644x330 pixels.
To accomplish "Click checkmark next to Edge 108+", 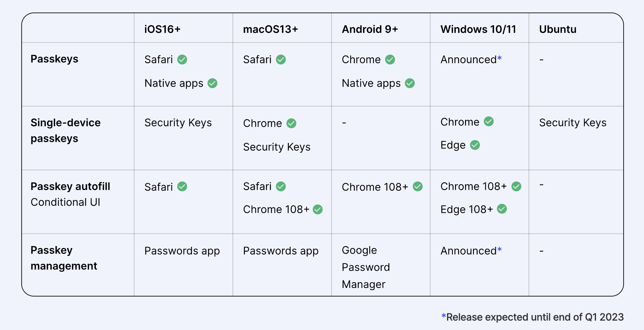I will tap(502, 209).
